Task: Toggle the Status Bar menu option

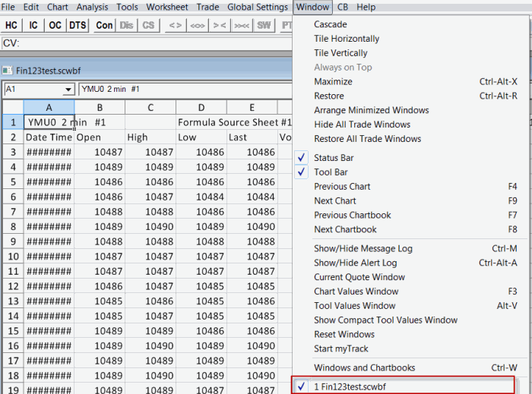Action: click(x=333, y=158)
